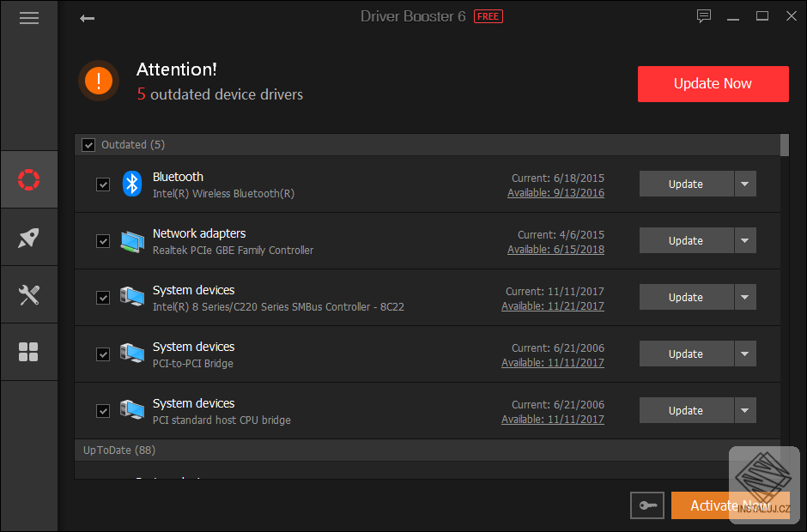This screenshot has height=532, width=807.
Task: Minimize the Driver Booster window
Action: point(733,17)
